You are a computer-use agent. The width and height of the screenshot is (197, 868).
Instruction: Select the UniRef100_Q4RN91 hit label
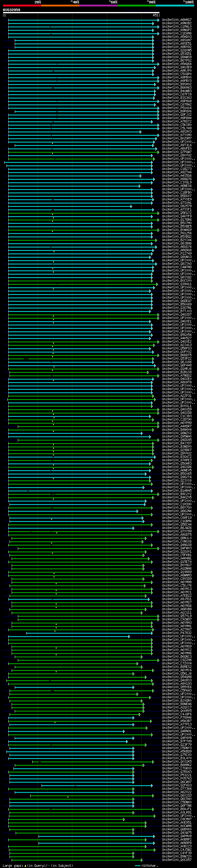click(177, 731)
